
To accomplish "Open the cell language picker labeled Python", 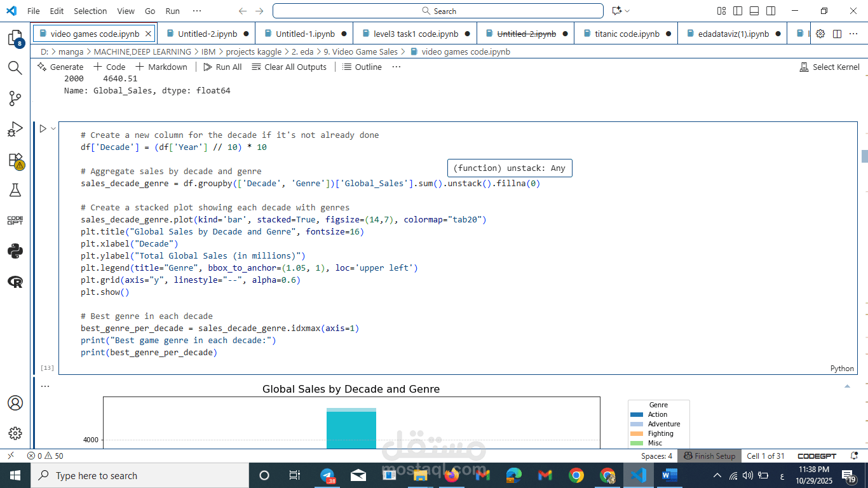I will point(842,369).
